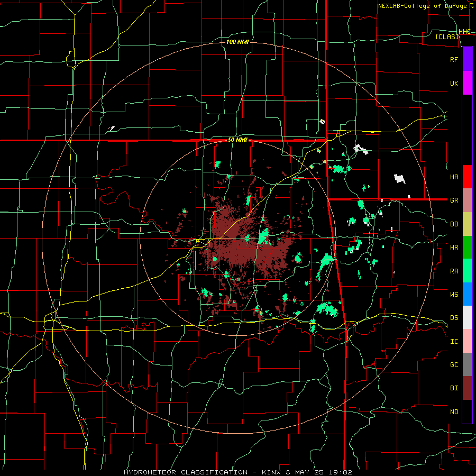The width and height of the screenshot is (476, 476).
Task: Click the "100 NMI" range ring label
Action: click(237, 42)
